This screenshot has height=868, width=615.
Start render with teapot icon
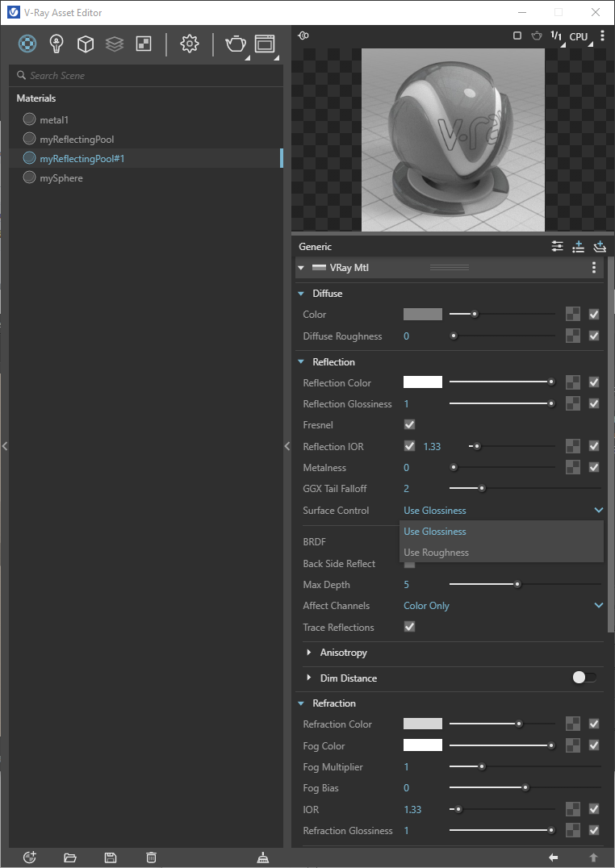click(236, 44)
